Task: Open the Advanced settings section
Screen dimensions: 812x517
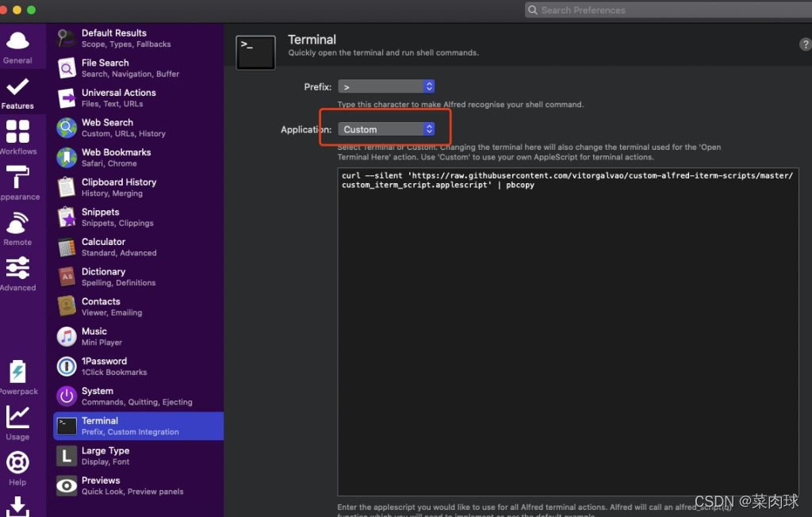Action: pos(17,274)
